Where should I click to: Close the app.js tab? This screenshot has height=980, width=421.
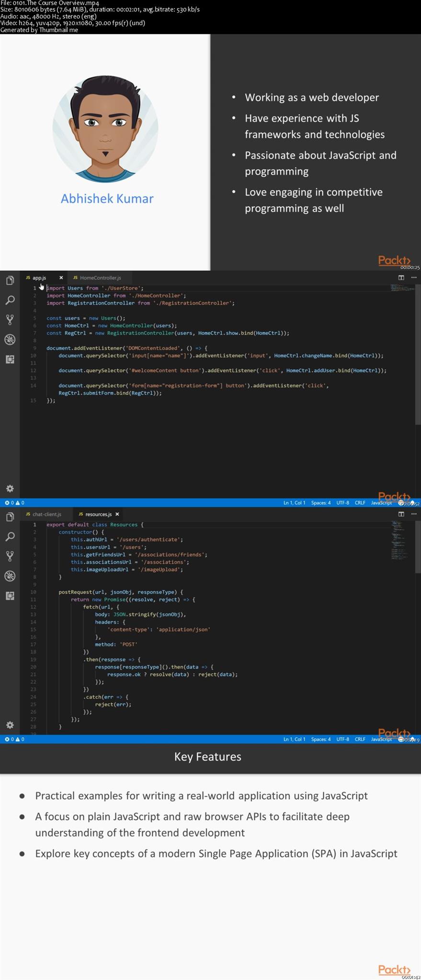[61, 278]
